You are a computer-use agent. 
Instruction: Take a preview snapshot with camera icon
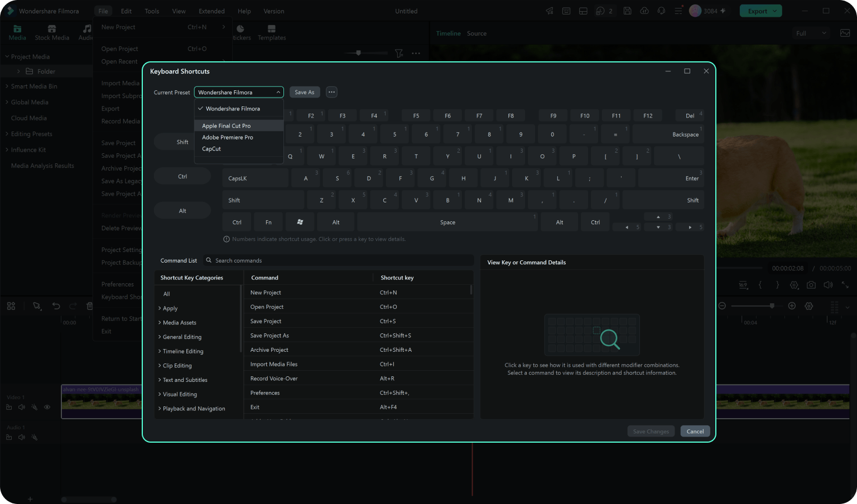811,285
